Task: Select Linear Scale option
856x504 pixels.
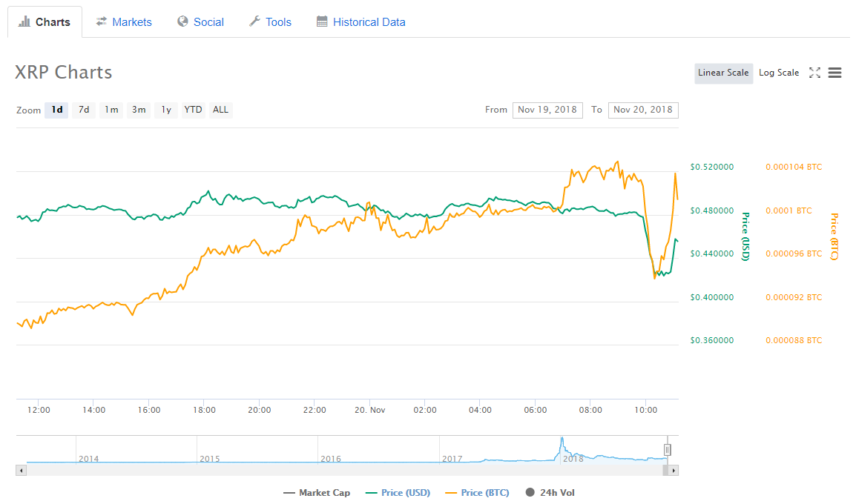Action: (x=723, y=73)
